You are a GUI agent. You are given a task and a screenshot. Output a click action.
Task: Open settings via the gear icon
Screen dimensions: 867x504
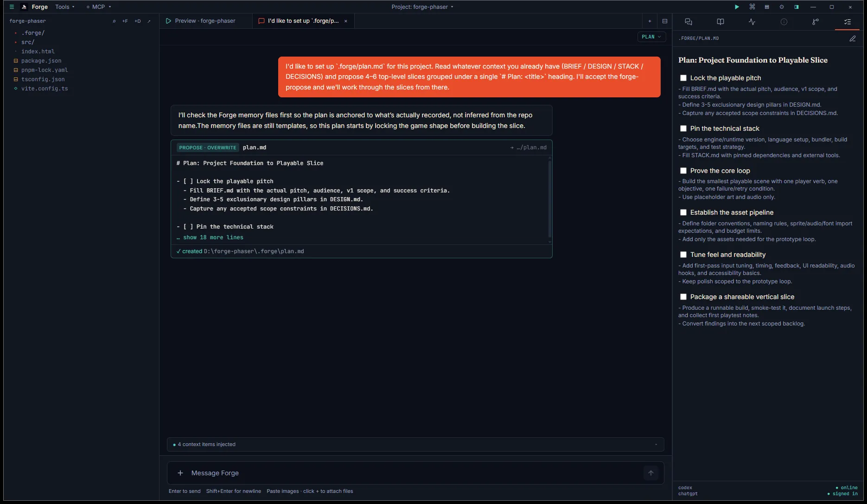[782, 7]
